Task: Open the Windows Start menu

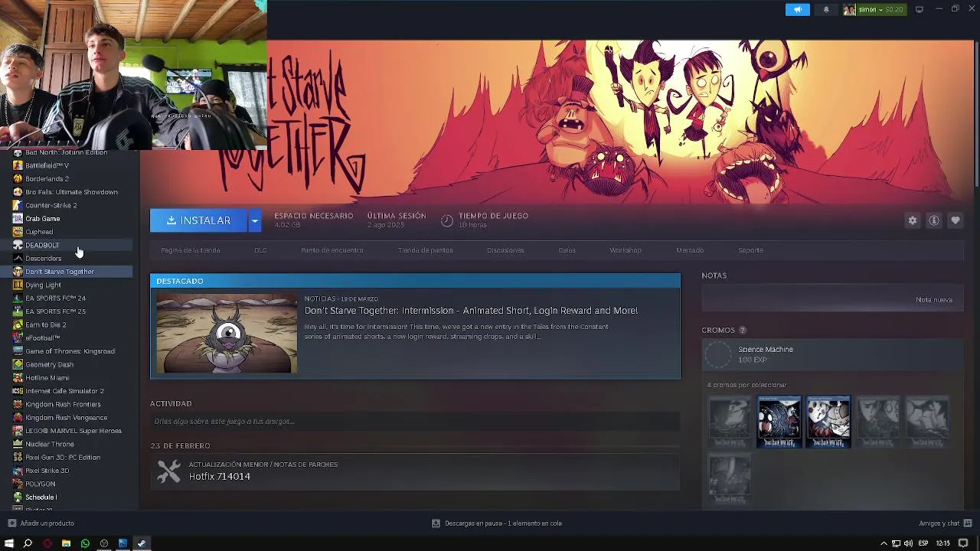Action: pyautogui.click(x=9, y=543)
